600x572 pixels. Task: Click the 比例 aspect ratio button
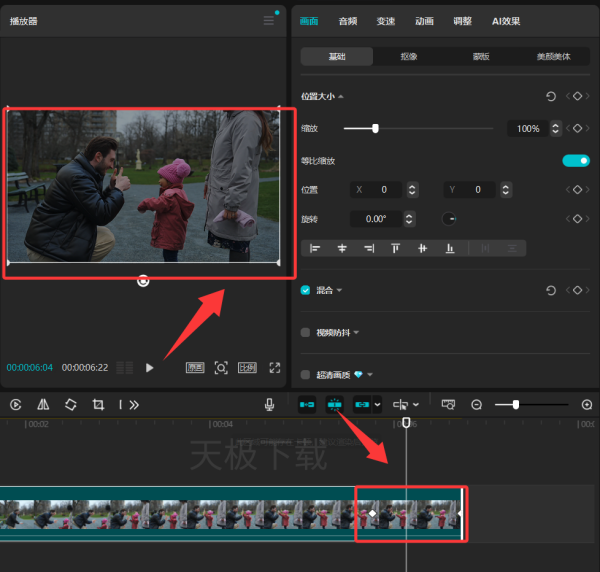(x=247, y=368)
